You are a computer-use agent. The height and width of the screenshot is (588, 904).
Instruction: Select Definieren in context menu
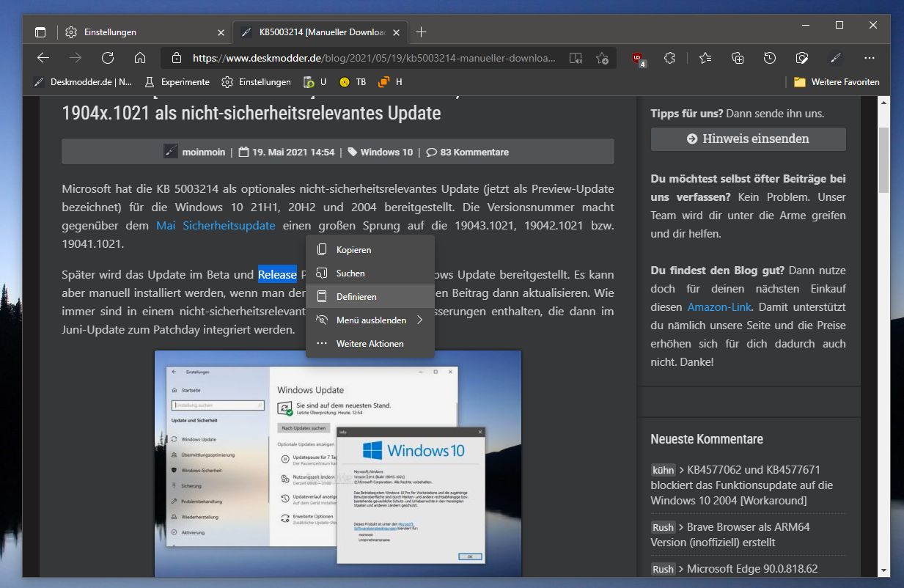pyautogui.click(x=370, y=297)
